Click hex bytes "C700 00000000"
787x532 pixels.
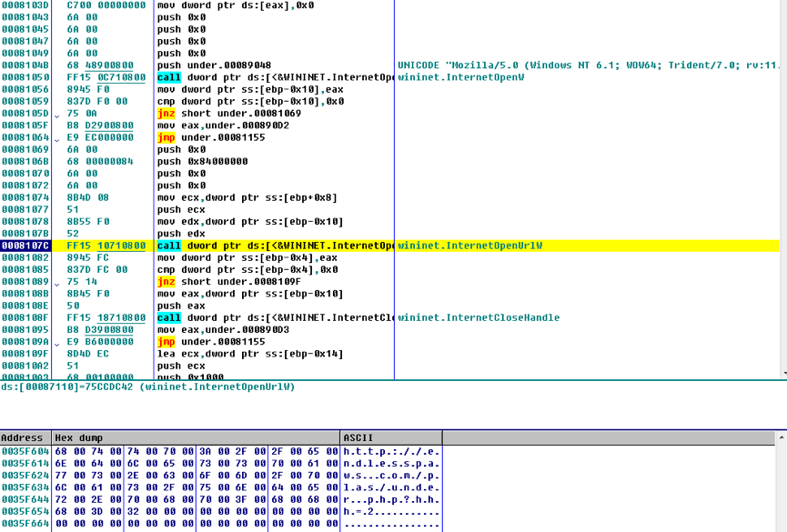point(106,5)
